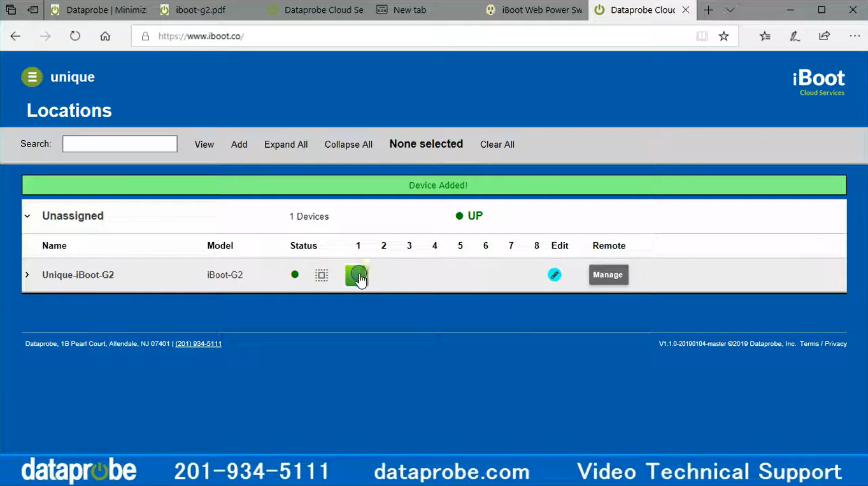Click the Search input field
This screenshot has height=486, width=868.
click(x=120, y=144)
